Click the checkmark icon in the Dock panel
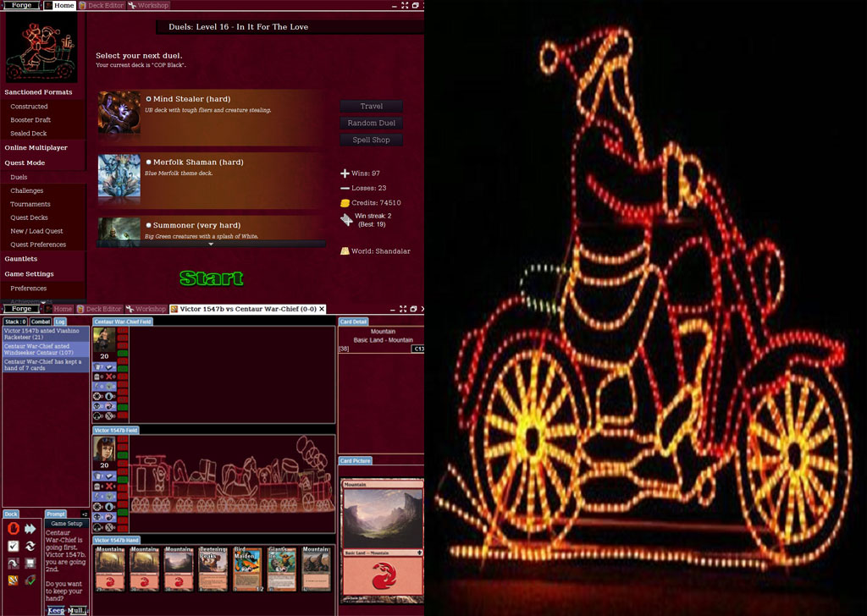Screen dimensions: 867x616 click(x=13, y=546)
